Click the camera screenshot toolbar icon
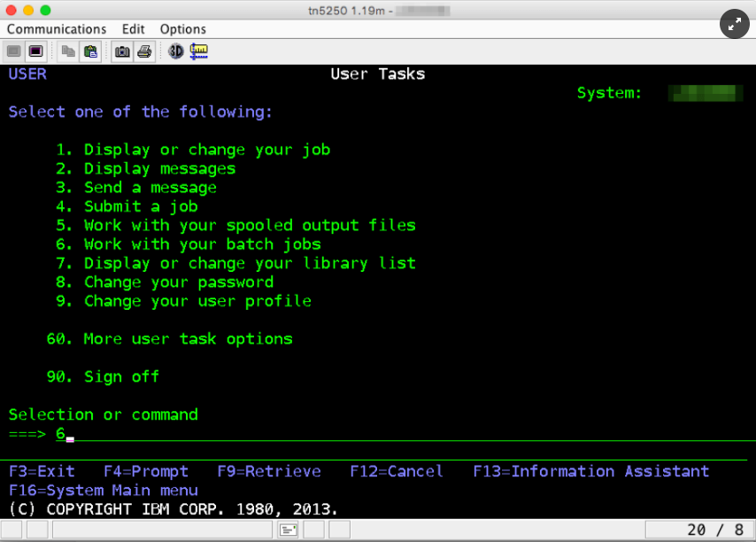Viewport: 756px width, 542px height. pyautogui.click(x=122, y=51)
